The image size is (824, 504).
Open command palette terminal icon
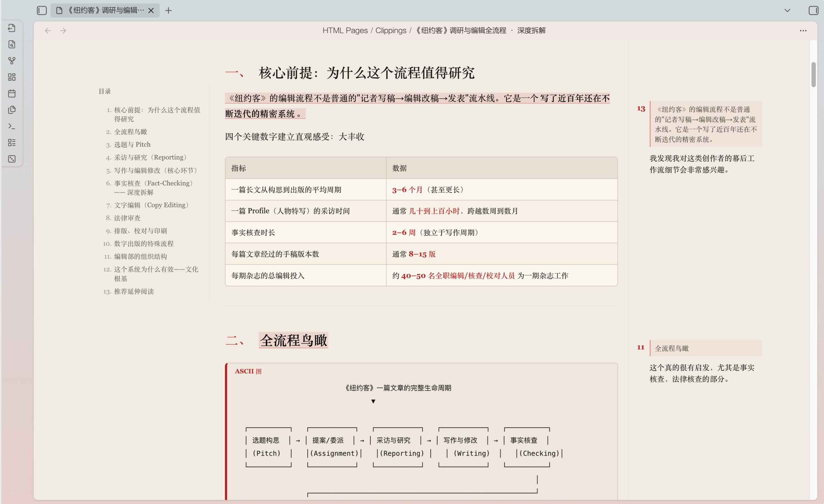point(12,126)
